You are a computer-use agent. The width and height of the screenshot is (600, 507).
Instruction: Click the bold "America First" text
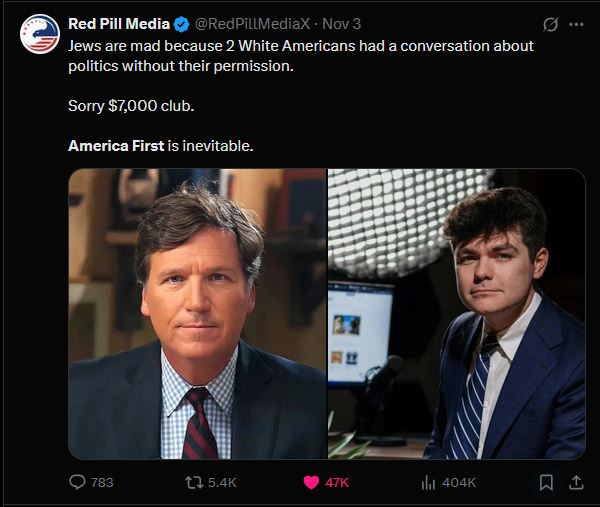[116, 146]
